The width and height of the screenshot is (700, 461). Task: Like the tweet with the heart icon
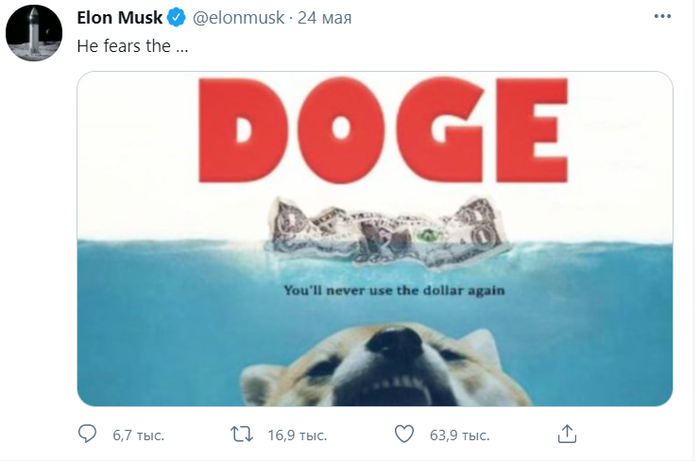tap(404, 434)
